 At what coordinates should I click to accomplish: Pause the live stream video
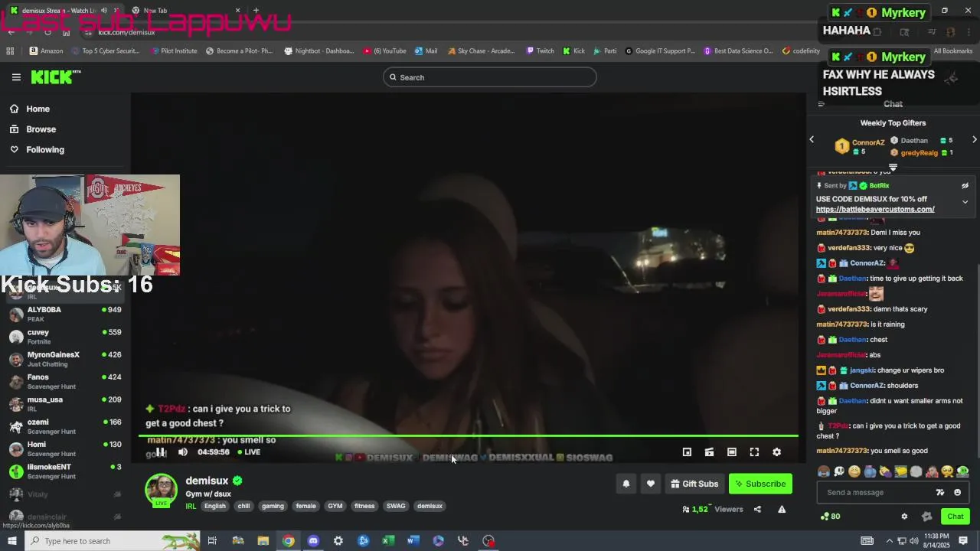(161, 452)
